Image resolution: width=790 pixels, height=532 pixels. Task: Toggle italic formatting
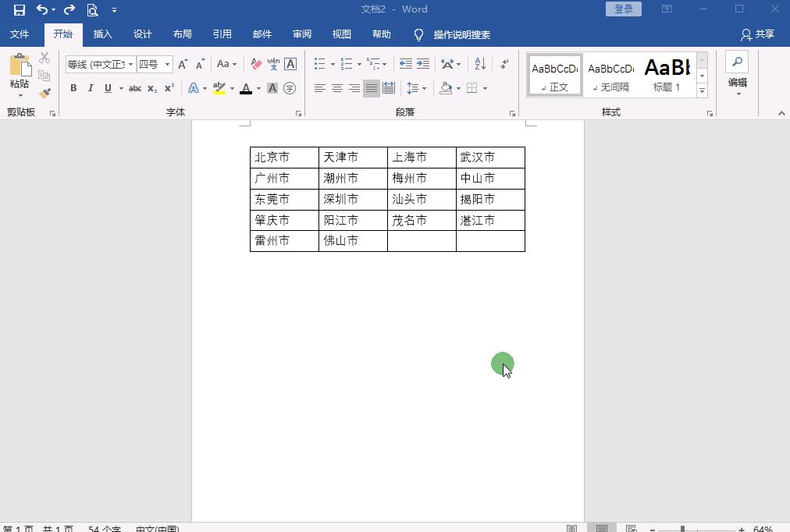pyautogui.click(x=90, y=88)
